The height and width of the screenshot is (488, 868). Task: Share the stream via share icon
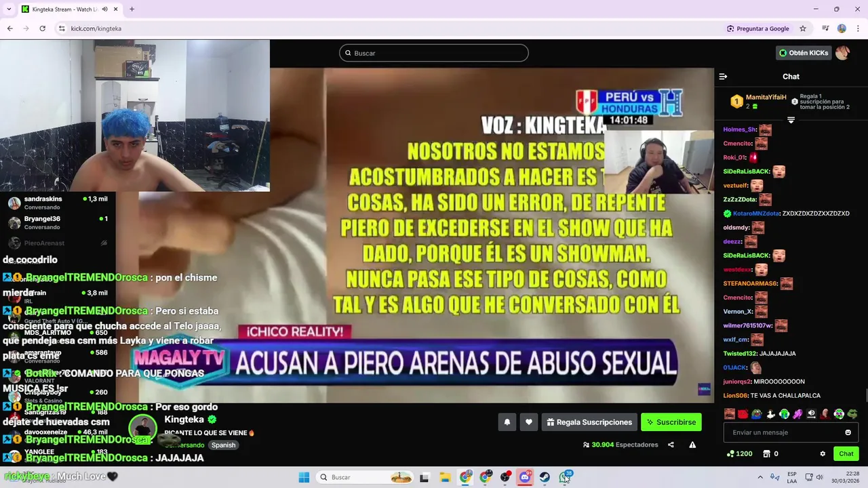click(x=671, y=445)
